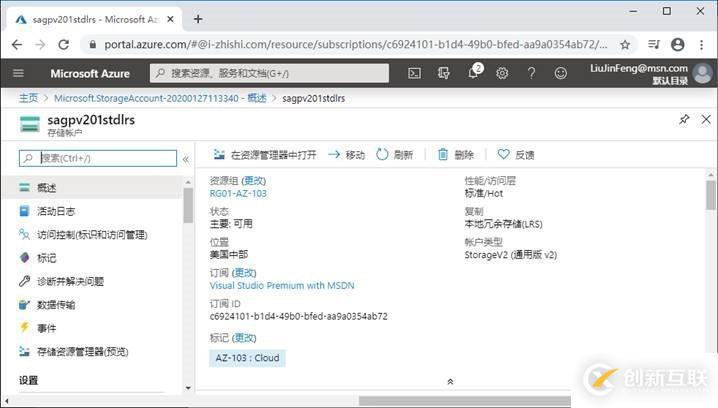Open a new browser tab
Image resolution: width=718 pixels, height=408 pixels.
[198, 19]
